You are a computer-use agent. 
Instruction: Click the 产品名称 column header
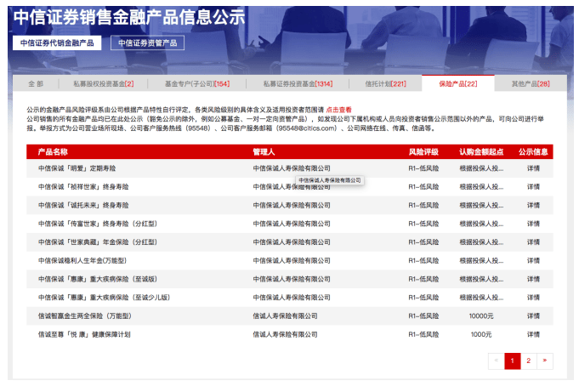click(x=53, y=152)
